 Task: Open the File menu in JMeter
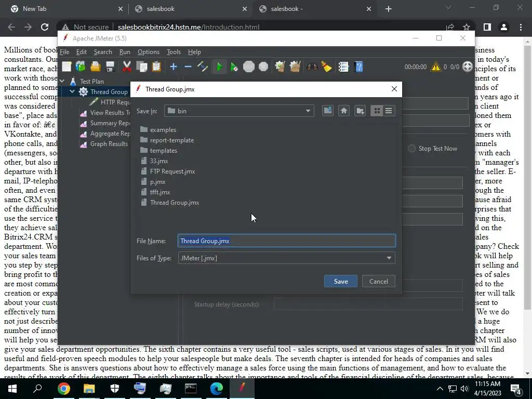pyautogui.click(x=64, y=52)
